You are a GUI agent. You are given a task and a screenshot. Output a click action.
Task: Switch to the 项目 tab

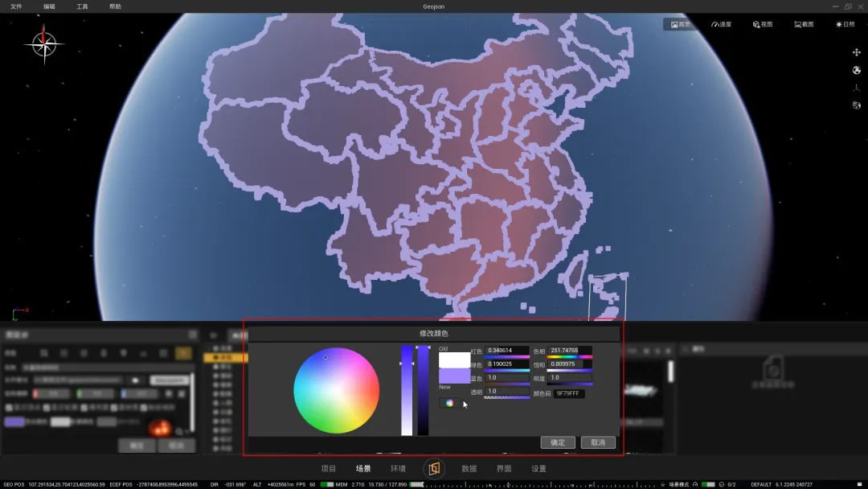[x=328, y=469]
